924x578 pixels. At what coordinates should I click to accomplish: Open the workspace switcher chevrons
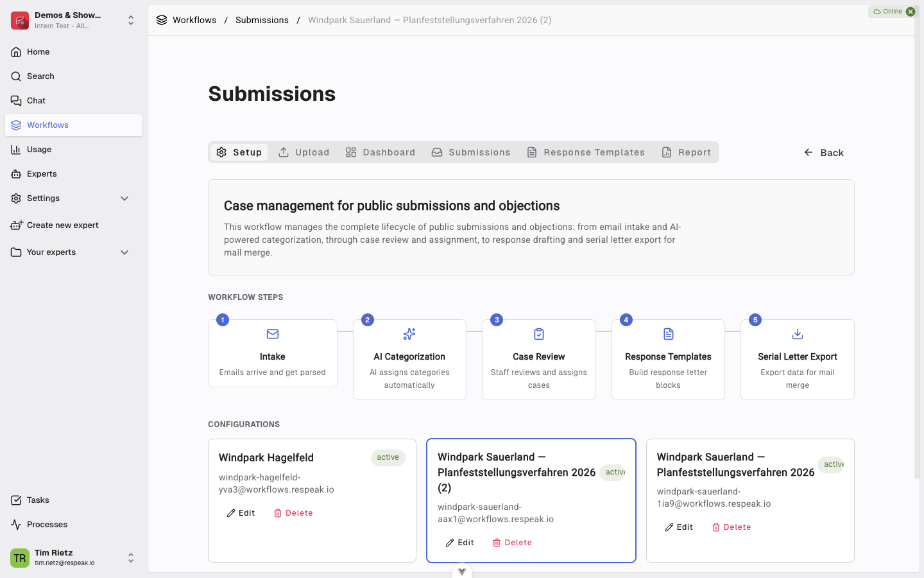pyautogui.click(x=131, y=21)
